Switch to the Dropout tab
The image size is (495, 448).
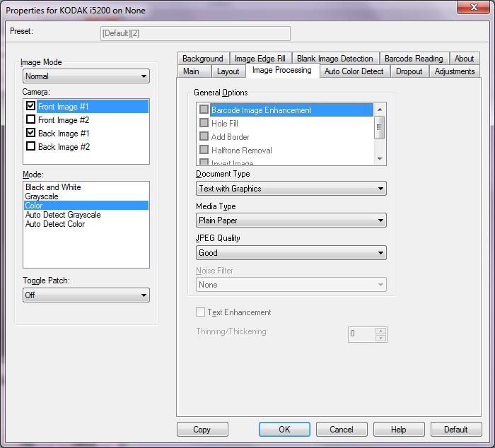[409, 71]
